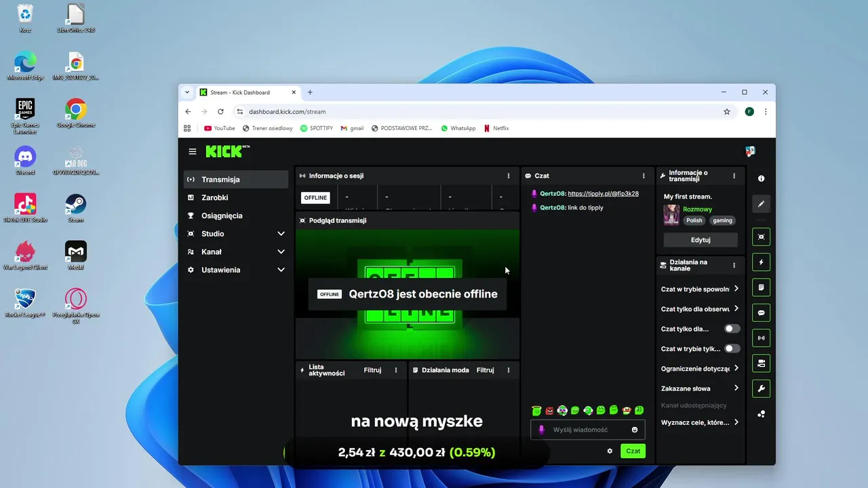Expand the Ustawienia sidebar section
This screenshot has height=488, width=868.
coord(236,270)
